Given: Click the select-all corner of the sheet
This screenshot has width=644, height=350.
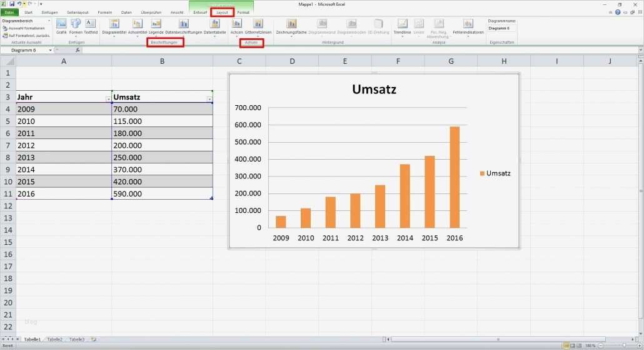Looking at the screenshot, I should coord(8,61).
